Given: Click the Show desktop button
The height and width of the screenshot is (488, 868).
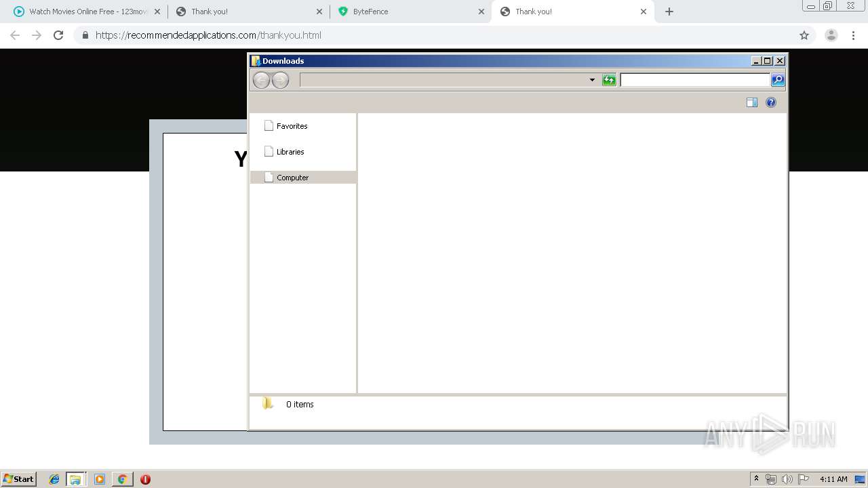Looking at the screenshot, I should [861, 479].
